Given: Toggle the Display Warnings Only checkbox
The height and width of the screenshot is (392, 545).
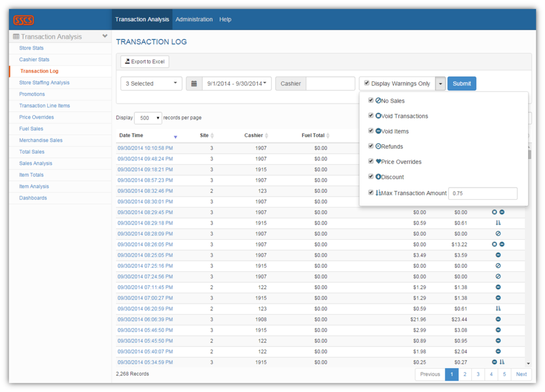Looking at the screenshot, I should click(x=366, y=83).
